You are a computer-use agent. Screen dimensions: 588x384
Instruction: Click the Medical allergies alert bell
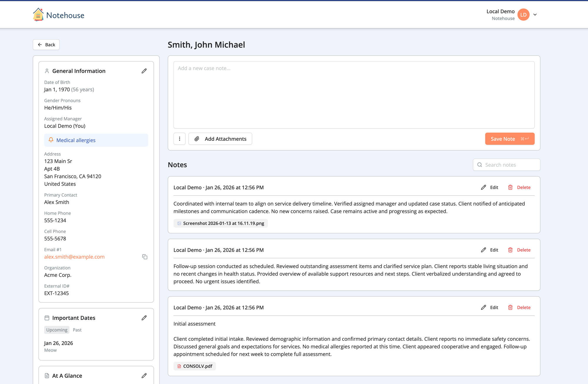[51, 140]
